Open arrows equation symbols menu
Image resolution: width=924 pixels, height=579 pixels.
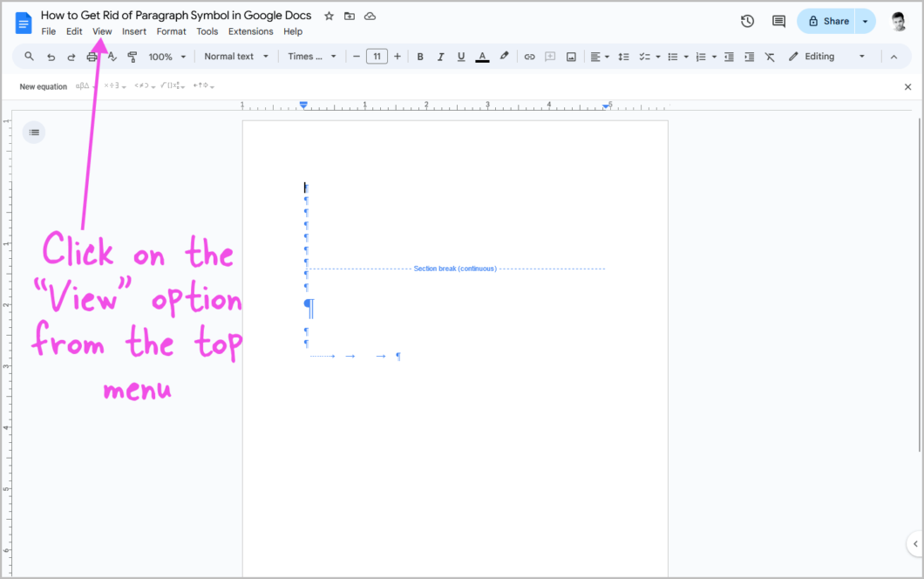[x=203, y=86]
